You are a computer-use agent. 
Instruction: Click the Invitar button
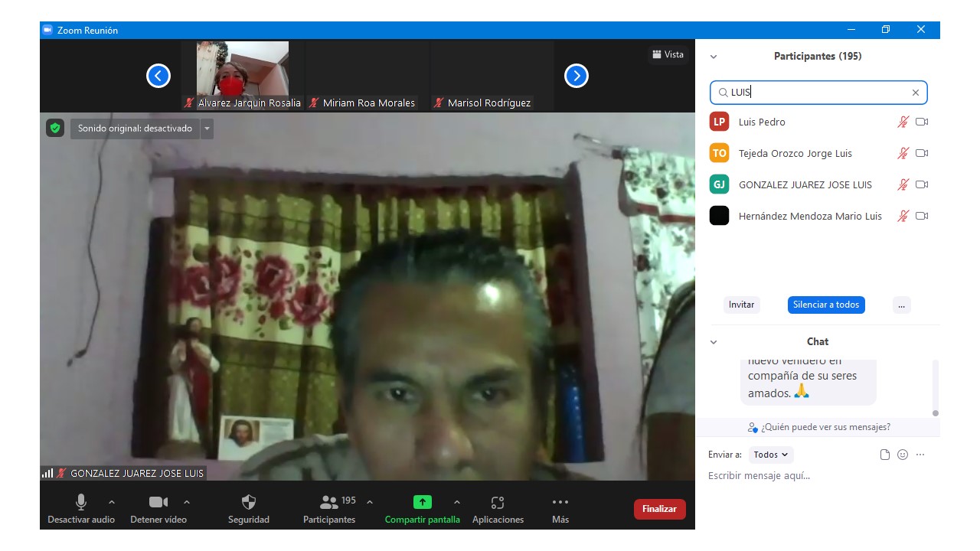point(741,305)
